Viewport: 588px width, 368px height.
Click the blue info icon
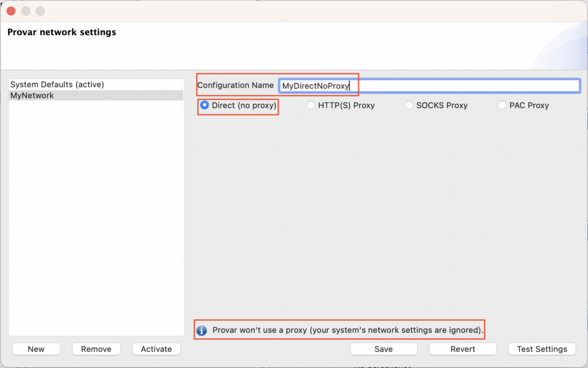(202, 330)
